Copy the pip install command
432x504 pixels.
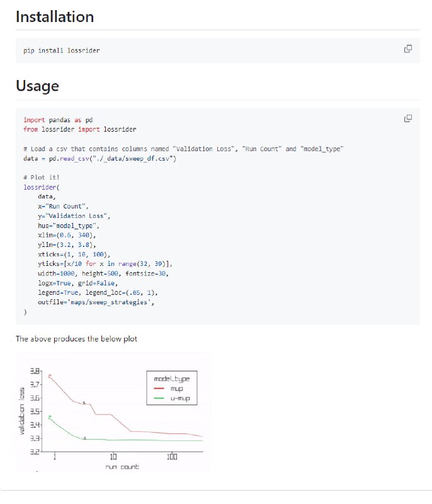click(x=407, y=49)
